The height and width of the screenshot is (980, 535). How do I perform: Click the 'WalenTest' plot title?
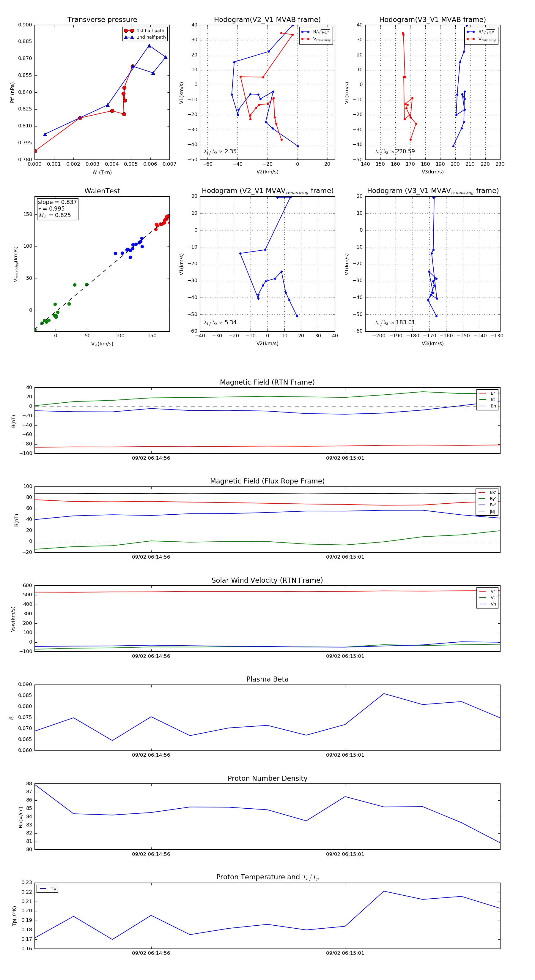click(x=102, y=191)
